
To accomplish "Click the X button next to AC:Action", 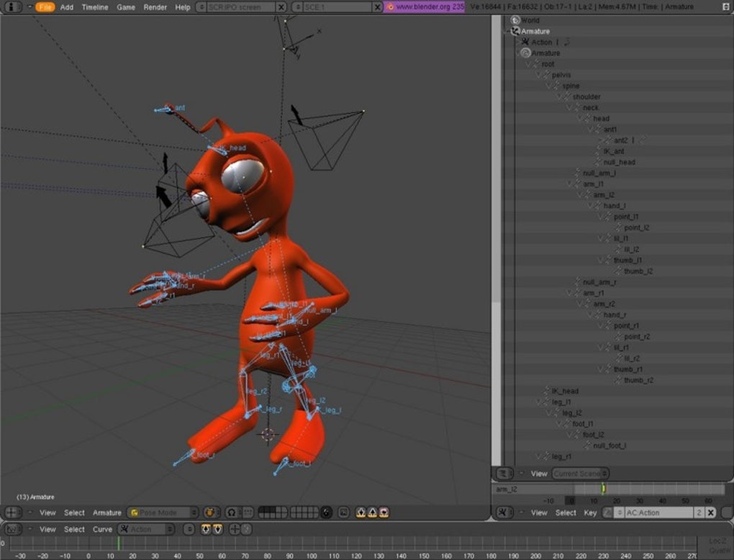I will click(x=710, y=512).
